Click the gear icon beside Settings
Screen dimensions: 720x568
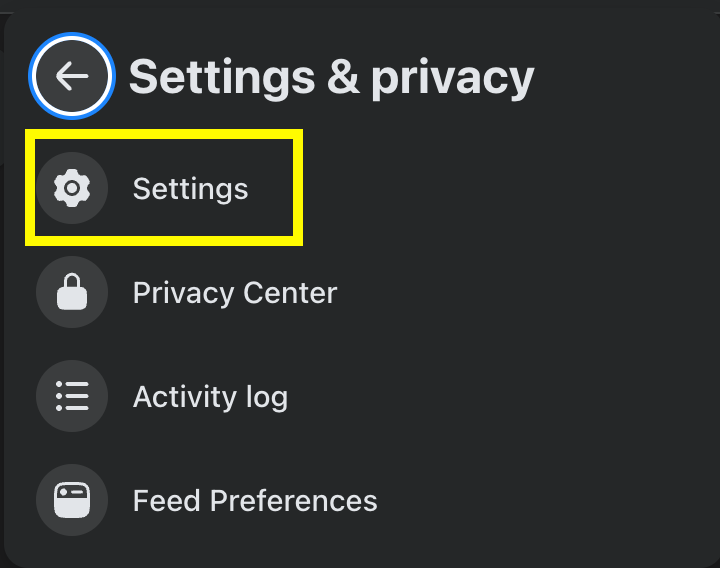point(72,188)
